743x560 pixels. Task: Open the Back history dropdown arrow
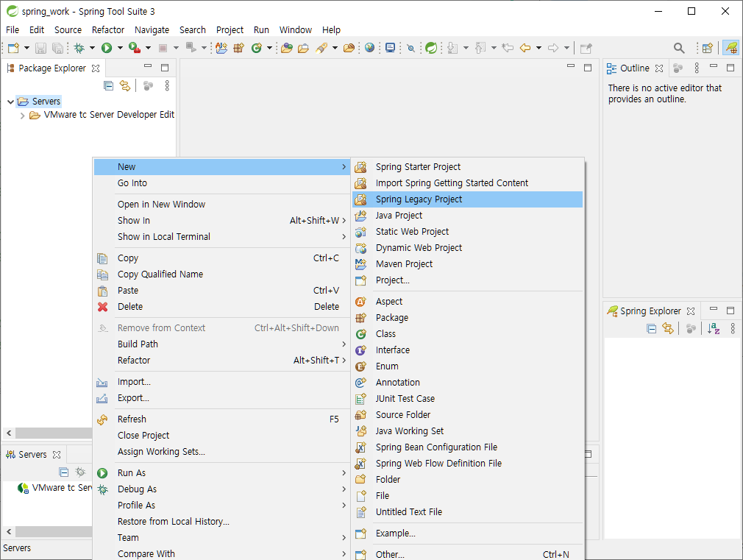(x=538, y=48)
